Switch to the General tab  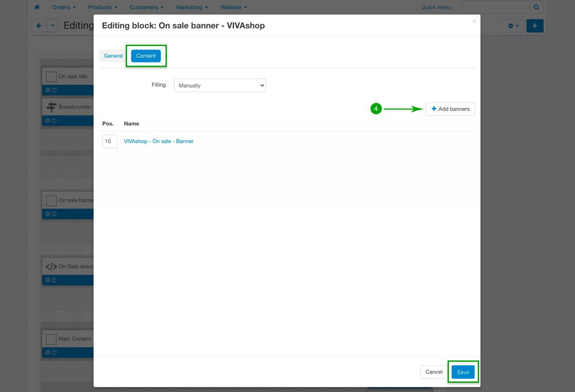113,56
